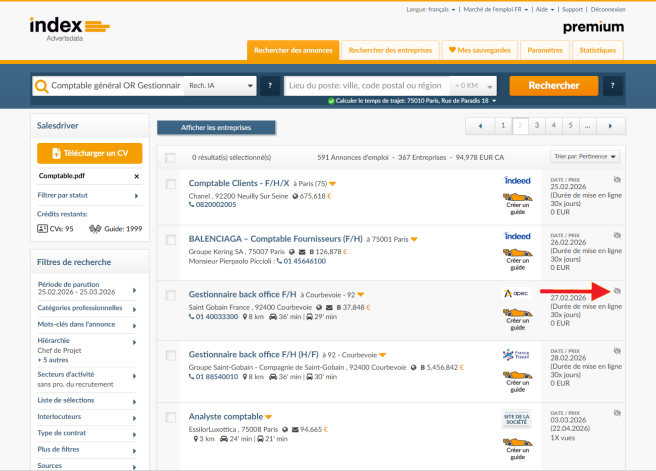The image size is (656, 471).
Task: Create a guide for Analyste comptable
Action: pos(518,449)
